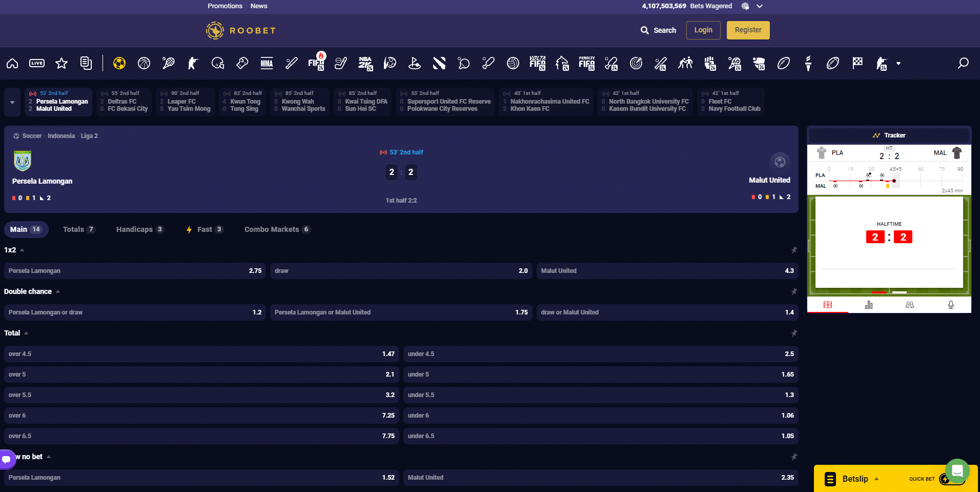The image size is (980, 492).
Task: Open favorites star icon in sports bar
Action: click(62, 63)
